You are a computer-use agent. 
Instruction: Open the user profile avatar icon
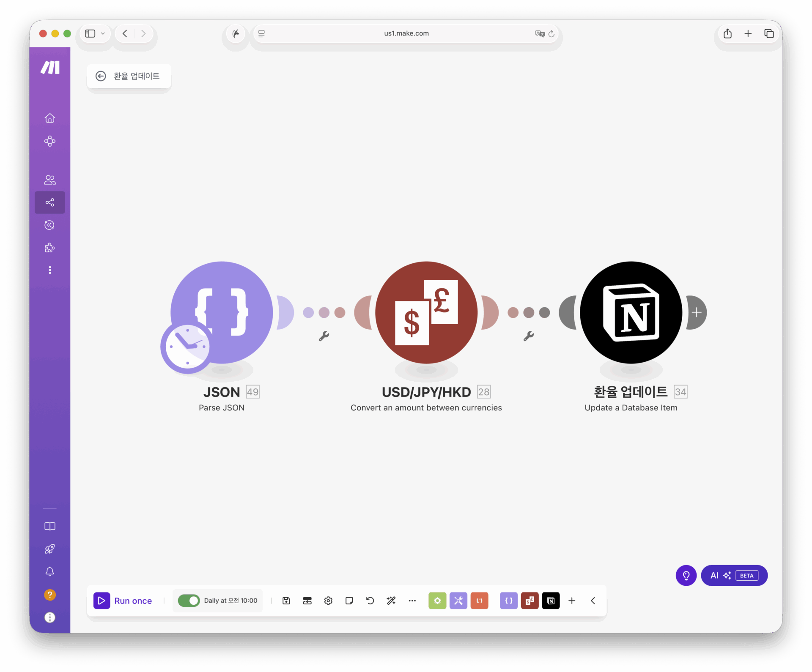[x=50, y=617]
